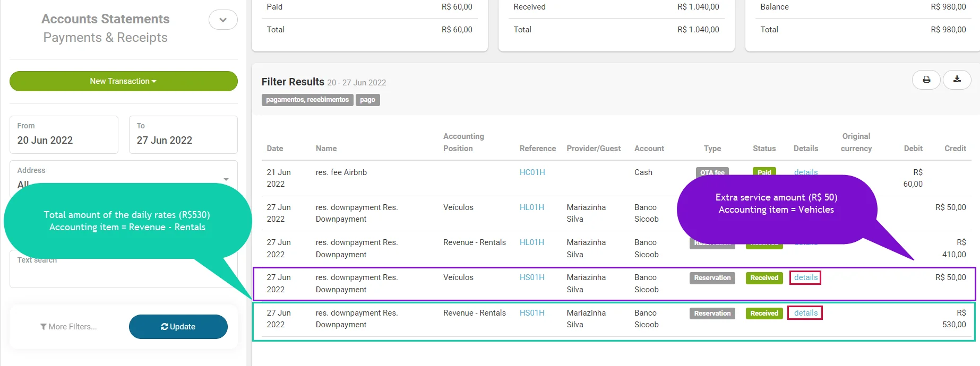The height and width of the screenshot is (366, 980).
Task: Open details for HS01H Veículos row
Action: click(805, 277)
